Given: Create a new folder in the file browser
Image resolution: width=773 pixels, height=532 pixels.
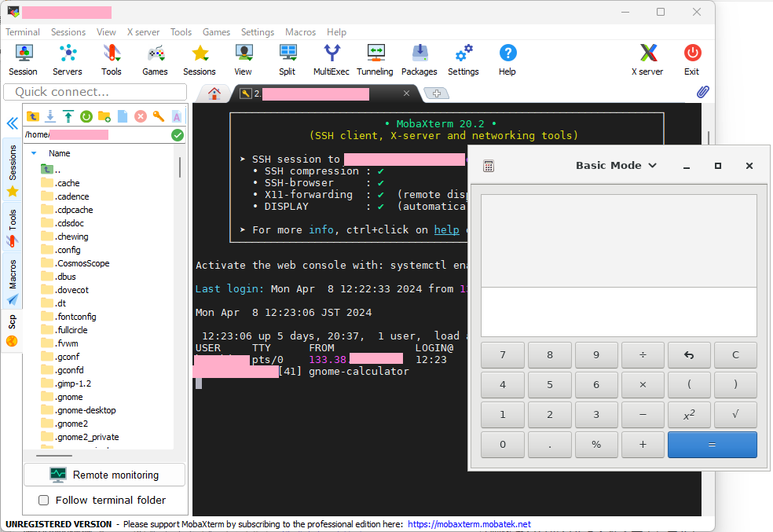Looking at the screenshot, I should coord(104,116).
